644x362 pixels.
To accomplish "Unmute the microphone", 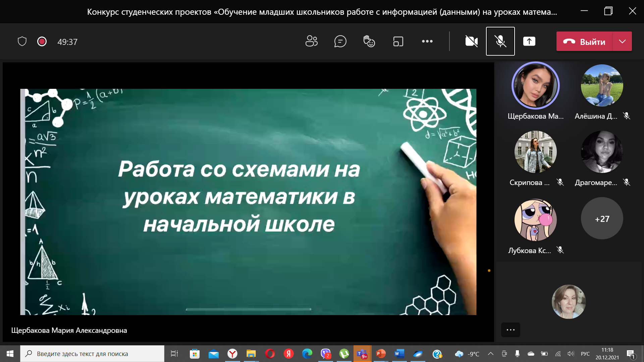I will (x=500, y=42).
